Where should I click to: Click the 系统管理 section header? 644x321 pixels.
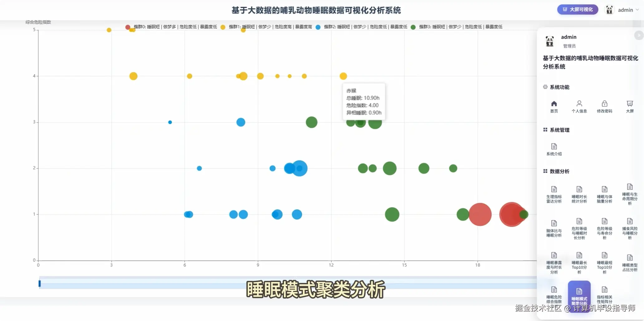pos(556,130)
